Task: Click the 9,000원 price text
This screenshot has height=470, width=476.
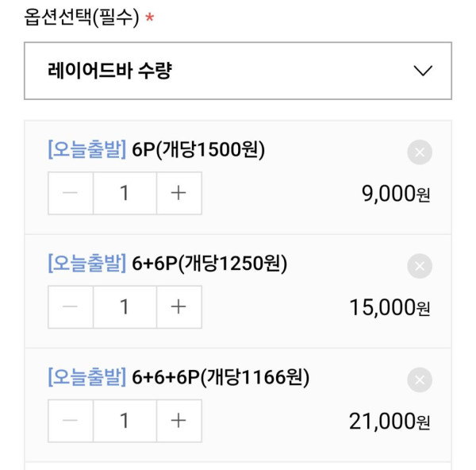Action: 396,194
